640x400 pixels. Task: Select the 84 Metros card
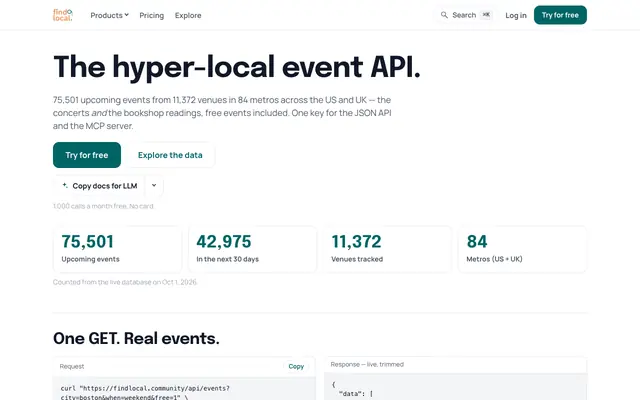522,249
